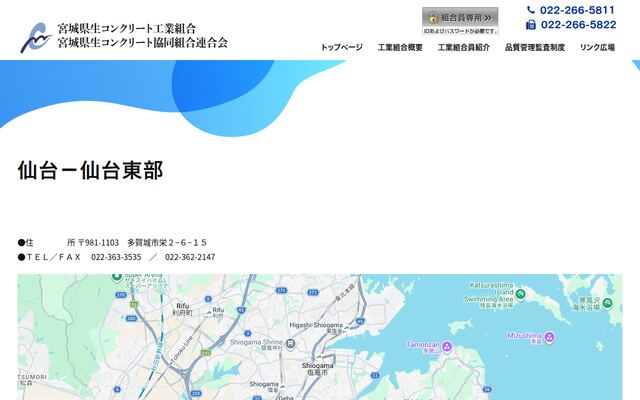Click the Shiogama Shrine marker on the map
640x400 pixels.
point(290,344)
